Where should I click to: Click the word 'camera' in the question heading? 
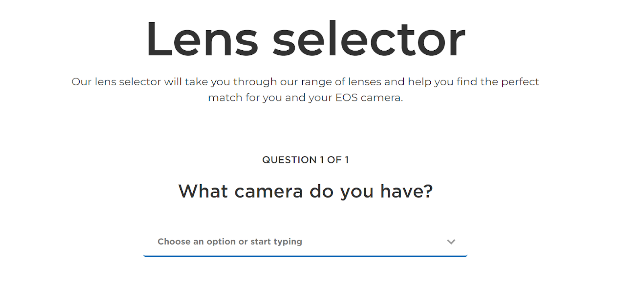click(269, 192)
